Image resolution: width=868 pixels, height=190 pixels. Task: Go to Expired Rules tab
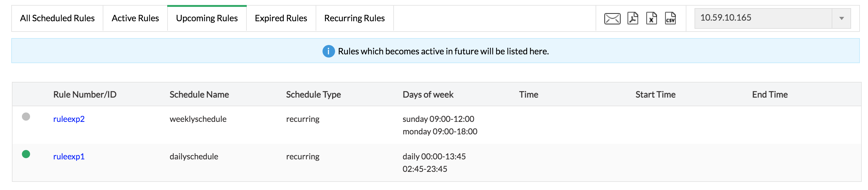coord(281,18)
